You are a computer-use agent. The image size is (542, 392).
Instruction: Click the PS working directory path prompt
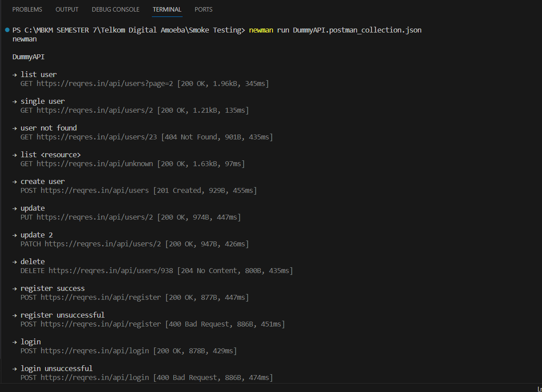pos(129,30)
